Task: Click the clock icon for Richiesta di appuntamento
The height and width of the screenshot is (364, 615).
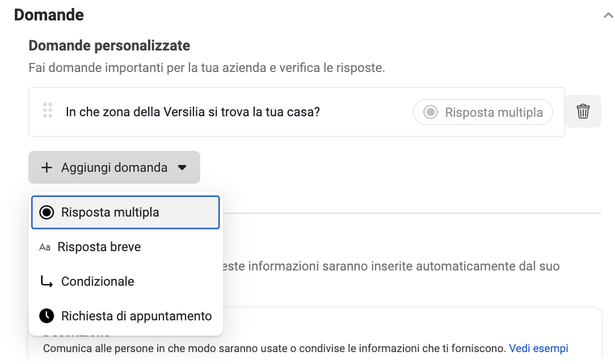Action: pyautogui.click(x=47, y=316)
